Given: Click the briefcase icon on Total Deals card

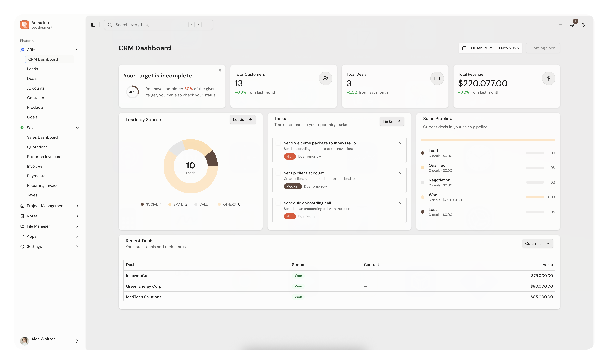Looking at the screenshot, I should point(437,78).
